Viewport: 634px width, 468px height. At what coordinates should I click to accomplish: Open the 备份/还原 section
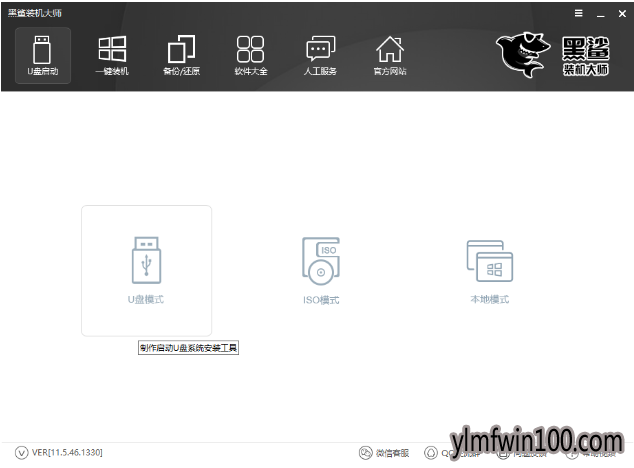[181, 55]
